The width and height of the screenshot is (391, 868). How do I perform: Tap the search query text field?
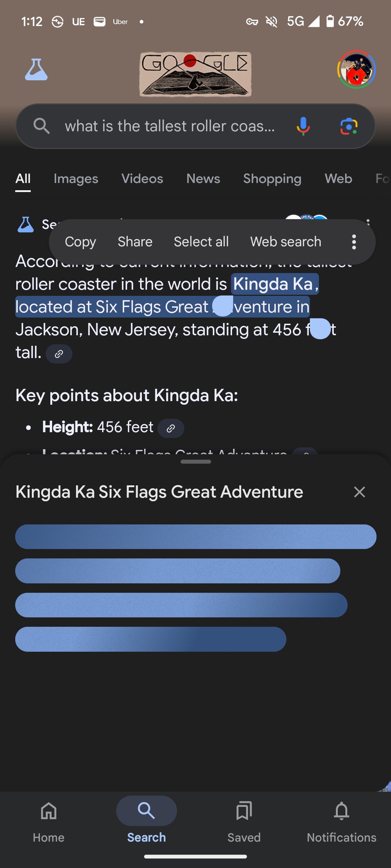pyautogui.click(x=170, y=126)
